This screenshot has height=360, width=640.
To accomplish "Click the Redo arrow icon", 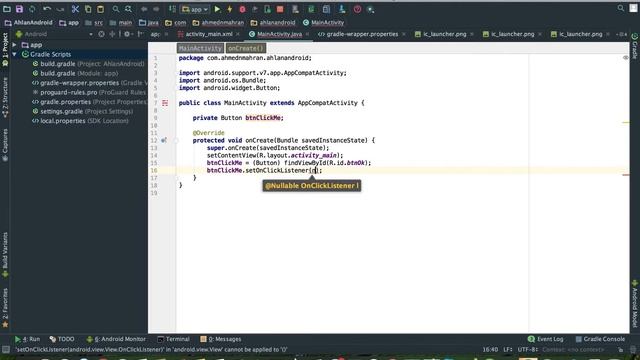I will (x=60, y=9).
